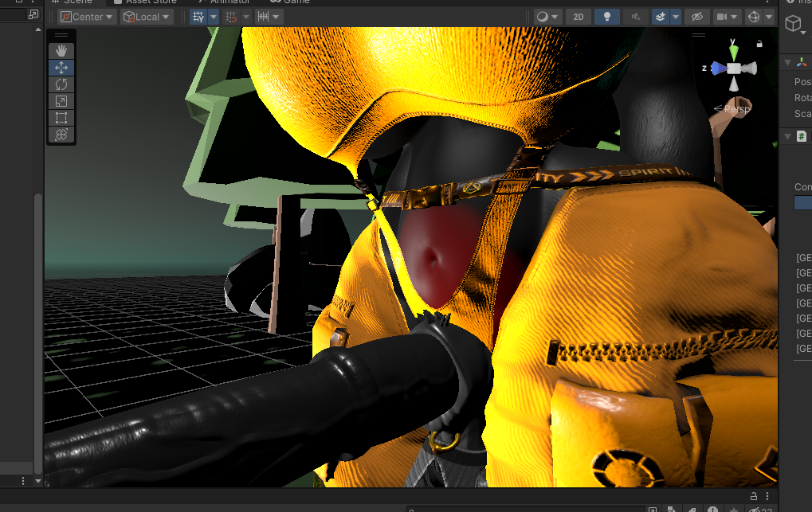Toggle hidden objects visibility eye icon
The height and width of the screenshot is (512, 812).
[697, 17]
